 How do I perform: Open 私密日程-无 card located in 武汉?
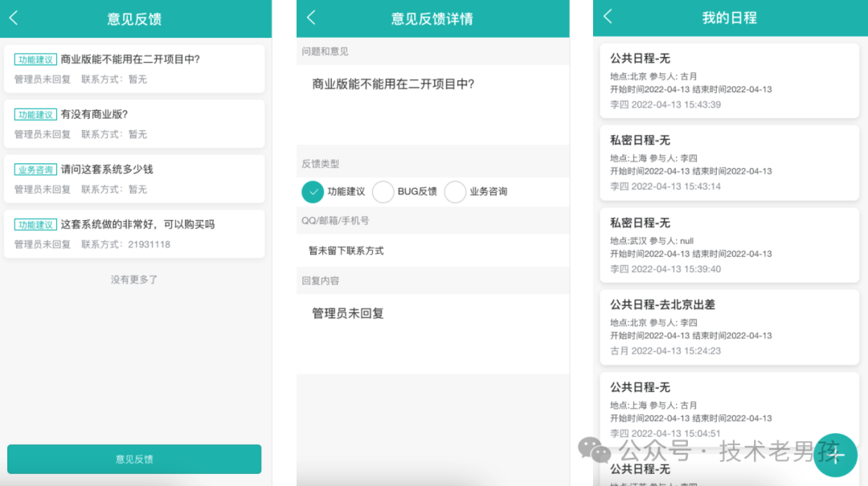729,245
